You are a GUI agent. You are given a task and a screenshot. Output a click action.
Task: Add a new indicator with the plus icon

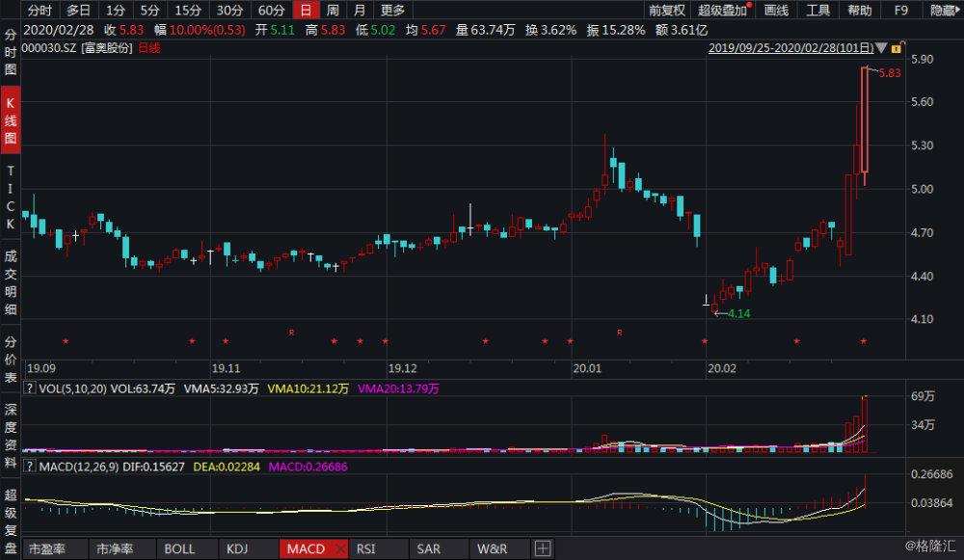pos(542,548)
